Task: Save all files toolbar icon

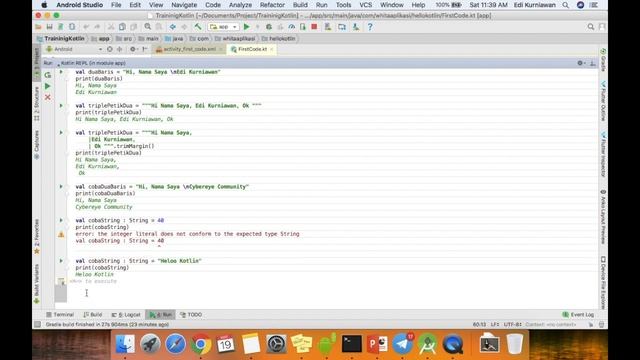Action: 49,27
